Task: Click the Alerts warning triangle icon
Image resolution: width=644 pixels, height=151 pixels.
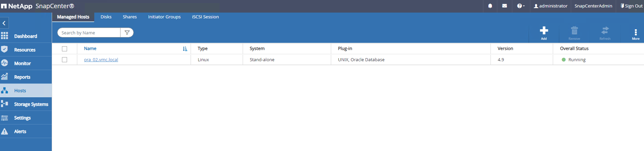Action: [x=4, y=131]
